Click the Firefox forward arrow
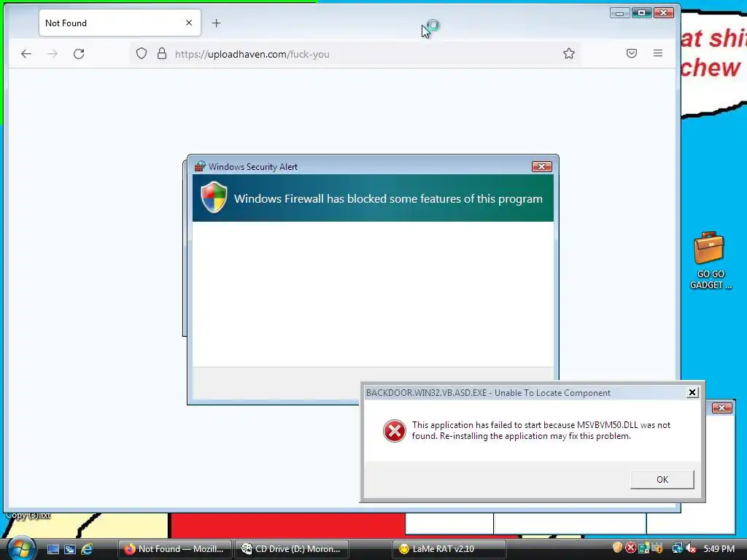 pyautogui.click(x=53, y=54)
